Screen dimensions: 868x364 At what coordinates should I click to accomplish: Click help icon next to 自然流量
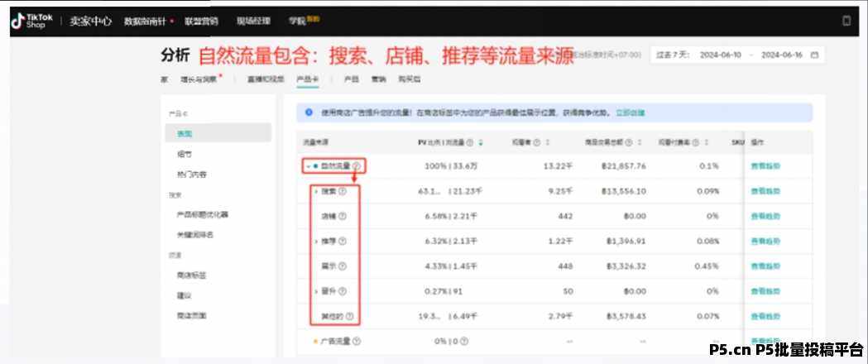click(357, 166)
